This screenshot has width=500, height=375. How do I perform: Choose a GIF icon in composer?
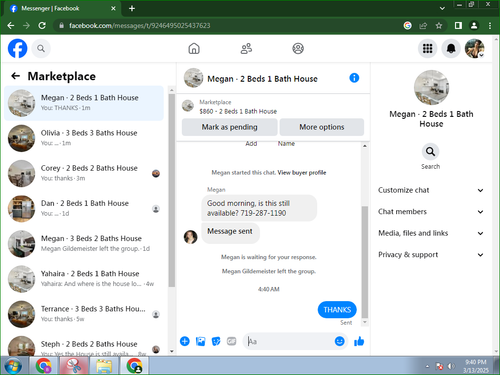tap(231, 341)
